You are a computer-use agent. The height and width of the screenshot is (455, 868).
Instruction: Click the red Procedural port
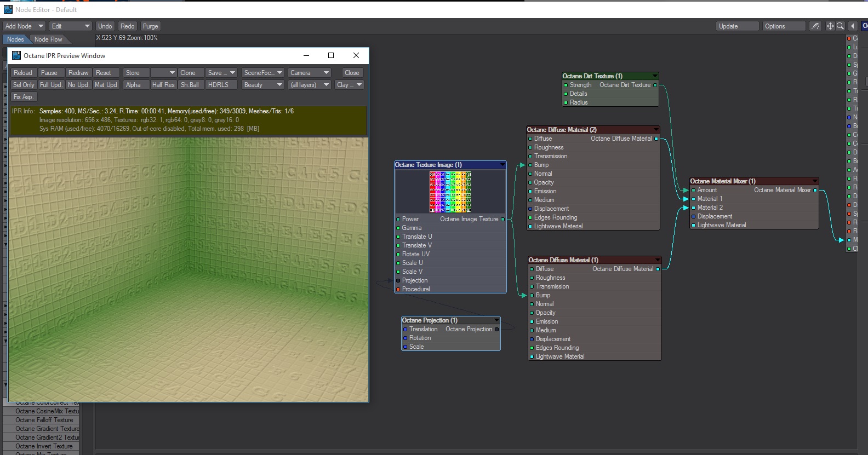point(398,289)
